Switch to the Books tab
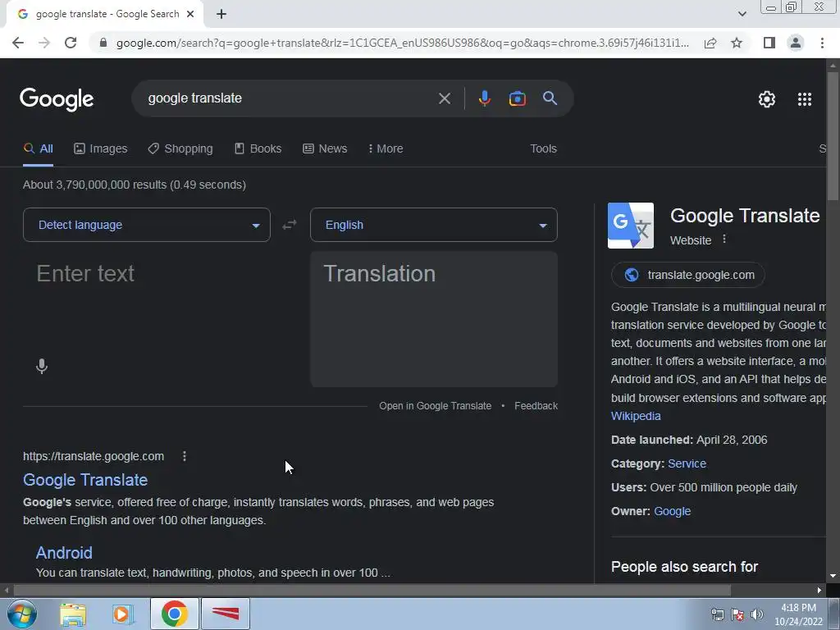Screen dimensions: 840x630 tap(258, 148)
